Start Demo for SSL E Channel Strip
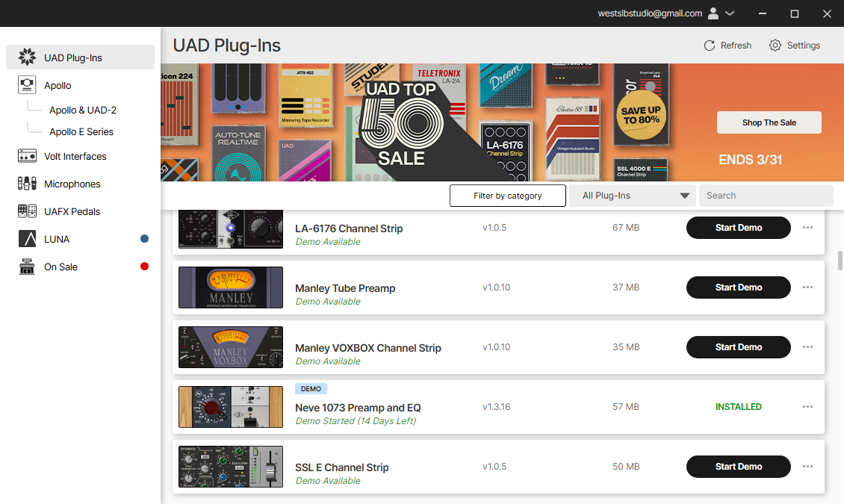The image size is (844, 504). click(x=739, y=467)
